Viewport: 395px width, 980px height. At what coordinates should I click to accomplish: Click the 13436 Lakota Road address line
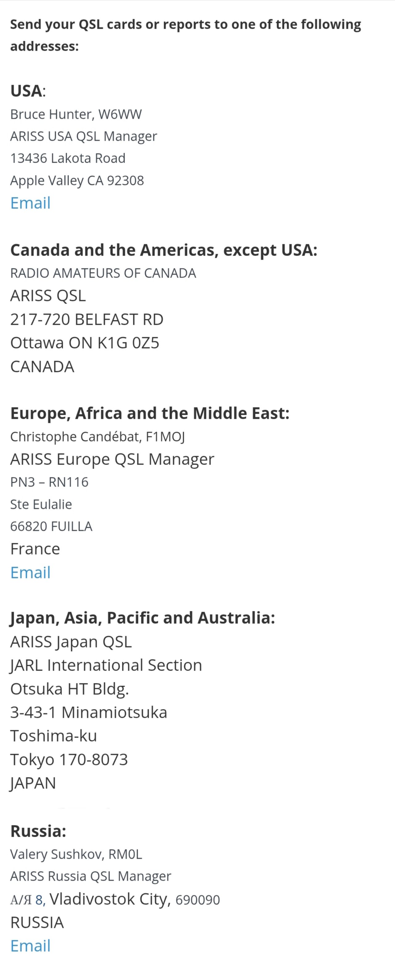[x=68, y=158]
